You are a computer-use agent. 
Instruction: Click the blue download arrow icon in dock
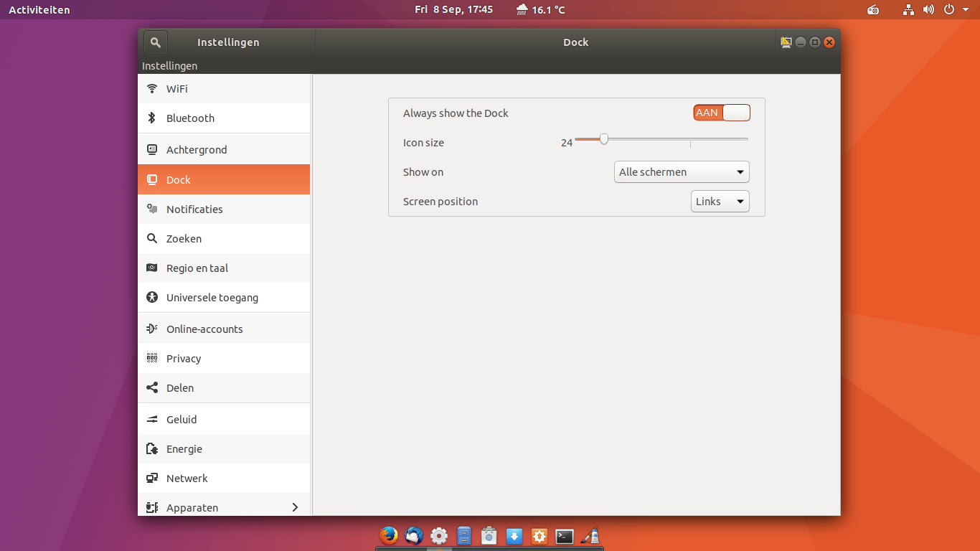click(514, 536)
